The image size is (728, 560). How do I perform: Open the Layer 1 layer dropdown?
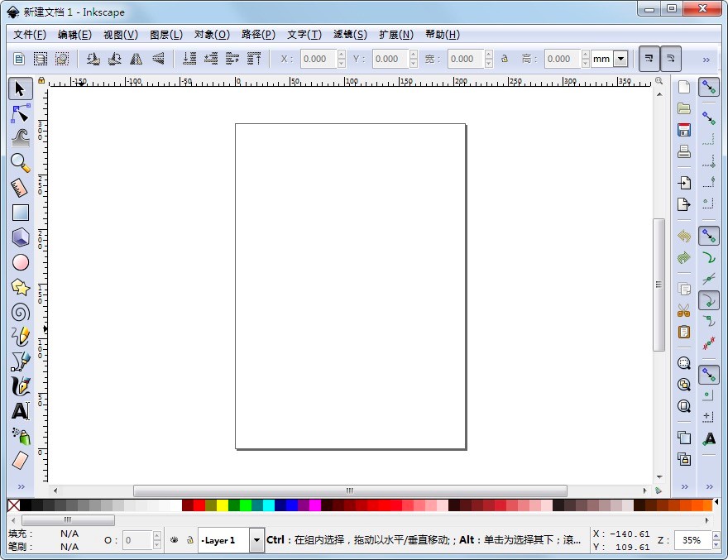(256, 540)
